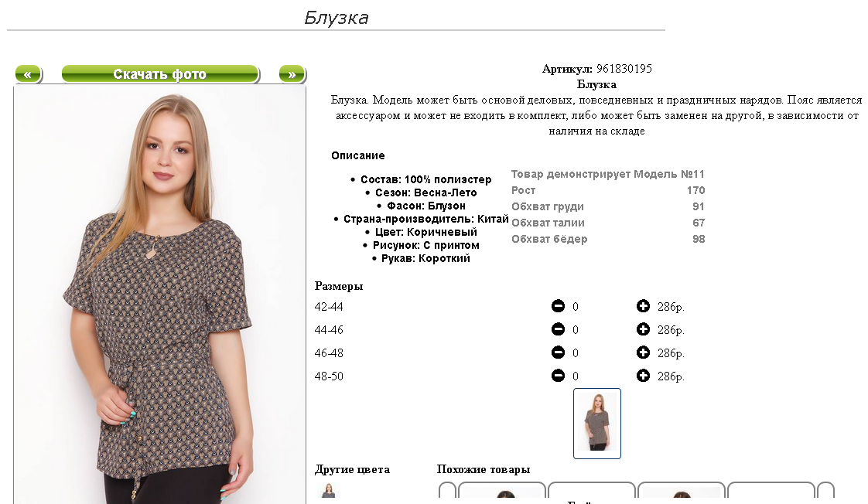
Task: Open the other color thumbnail under Другие цвета
Action: pos(329,492)
